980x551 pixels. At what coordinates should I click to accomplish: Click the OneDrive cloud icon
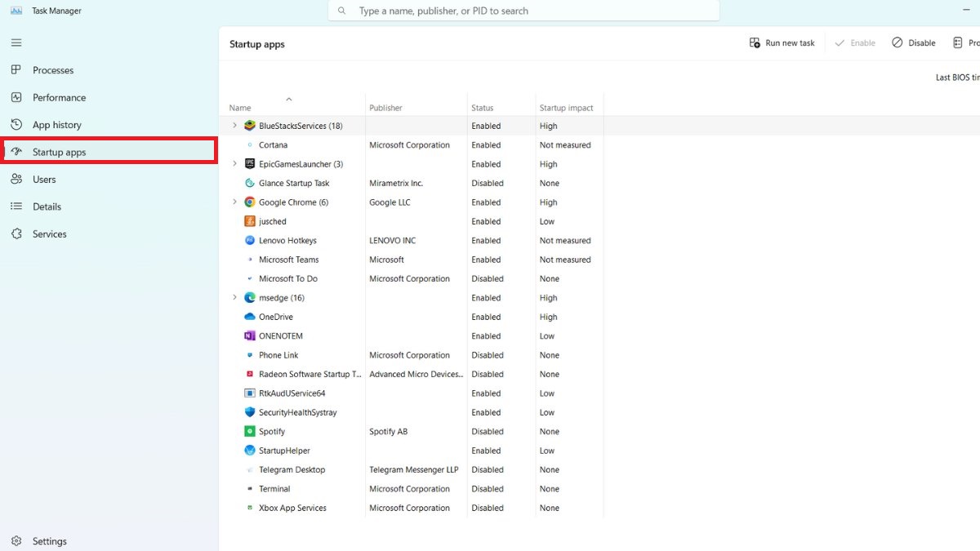point(250,317)
